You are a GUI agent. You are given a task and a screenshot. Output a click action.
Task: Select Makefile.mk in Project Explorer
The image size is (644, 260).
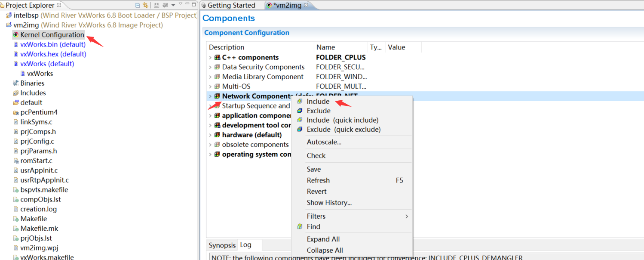[39, 228]
